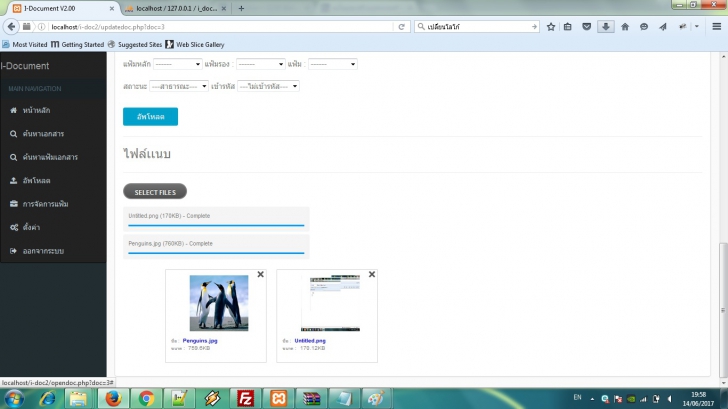
Task: Open WinRAR from the taskbar
Action: click(311, 399)
